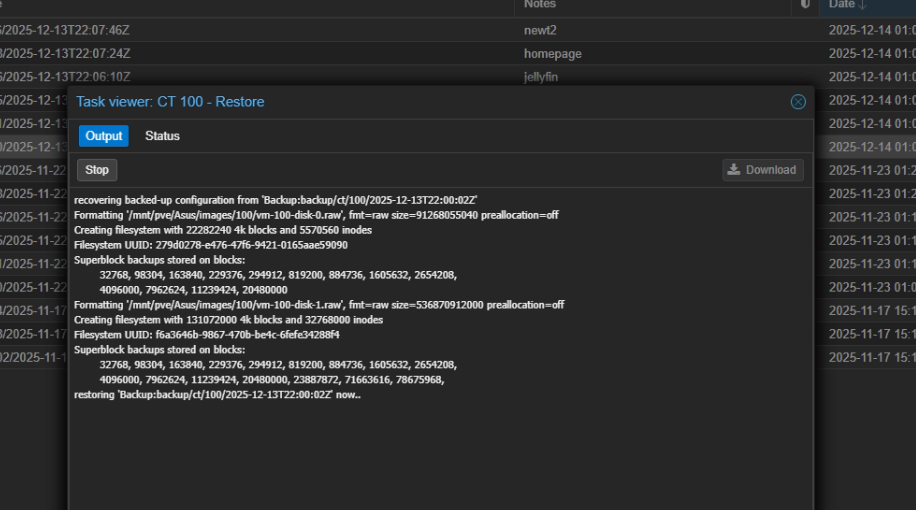Click the Notes column header
This screenshot has width=916, height=510.
[x=540, y=5]
